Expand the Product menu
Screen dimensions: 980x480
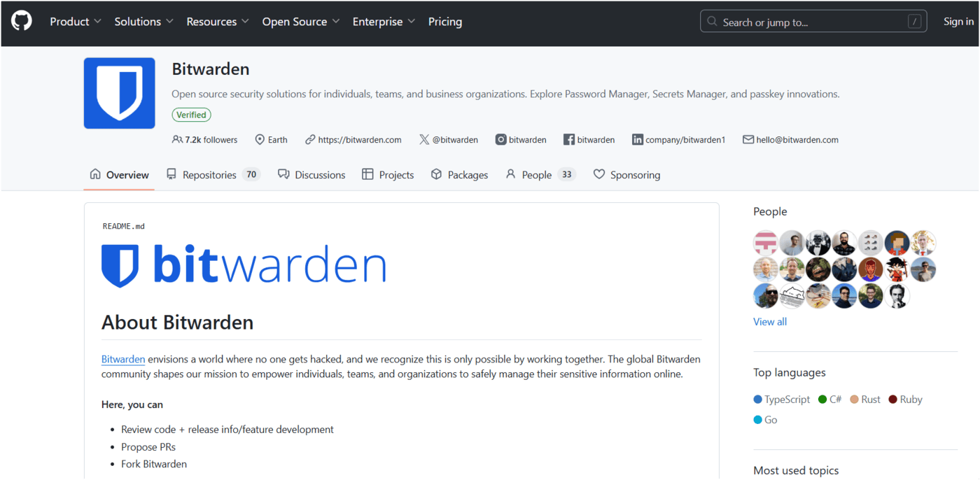pyautogui.click(x=76, y=22)
